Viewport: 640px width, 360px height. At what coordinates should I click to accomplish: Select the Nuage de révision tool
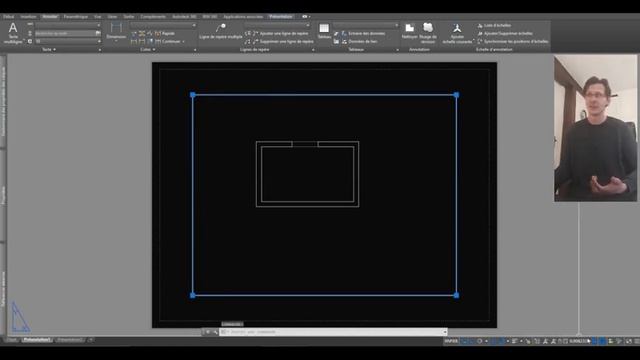428,33
